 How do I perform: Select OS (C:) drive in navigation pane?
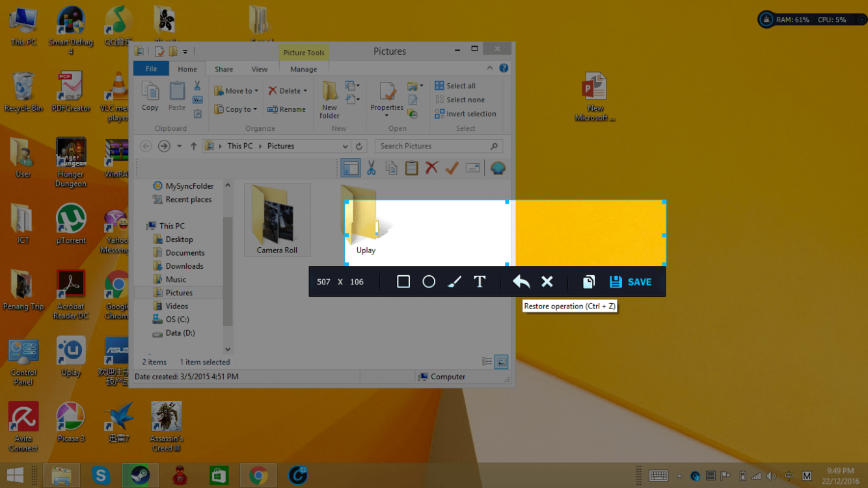pyautogui.click(x=170, y=319)
